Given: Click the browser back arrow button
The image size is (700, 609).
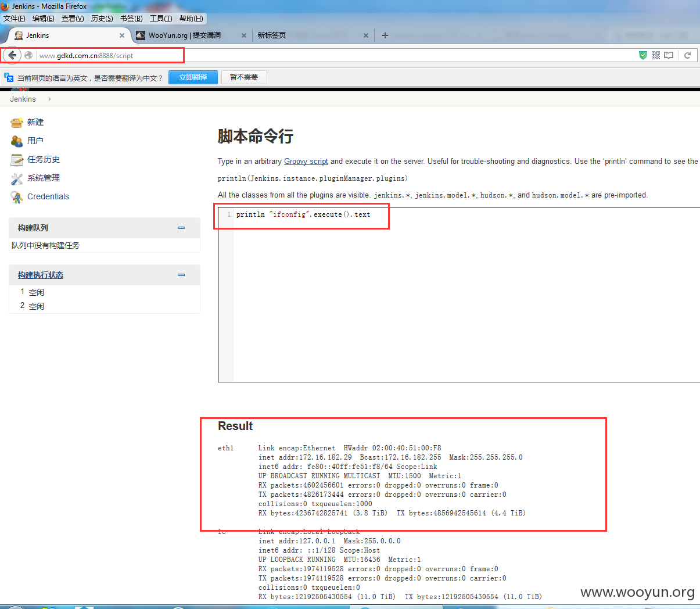Looking at the screenshot, I should click(x=12, y=55).
